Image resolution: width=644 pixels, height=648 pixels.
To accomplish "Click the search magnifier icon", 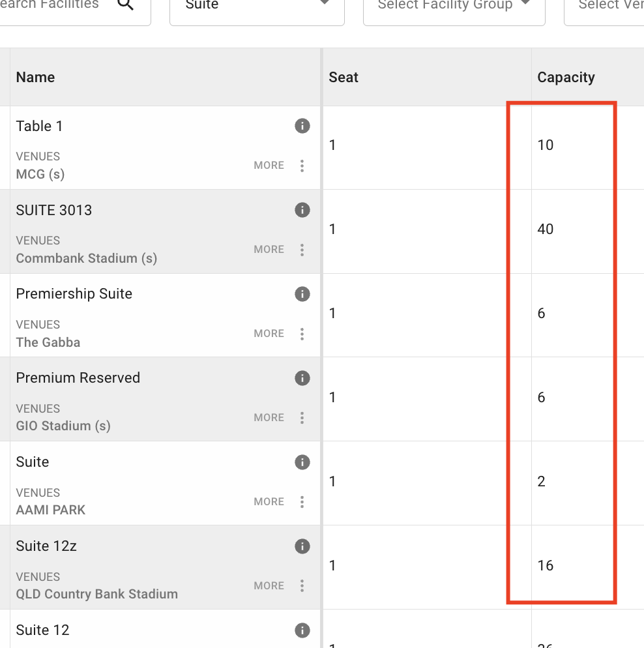I will tap(126, 5).
